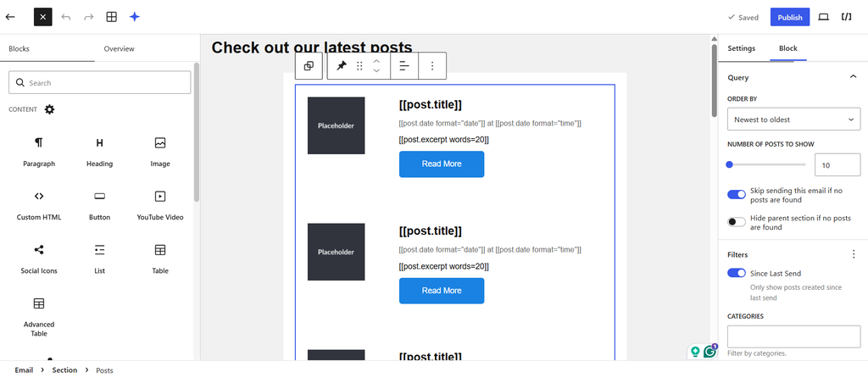Click the Categories filter input field
The height and width of the screenshot is (378, 868).
793,336
